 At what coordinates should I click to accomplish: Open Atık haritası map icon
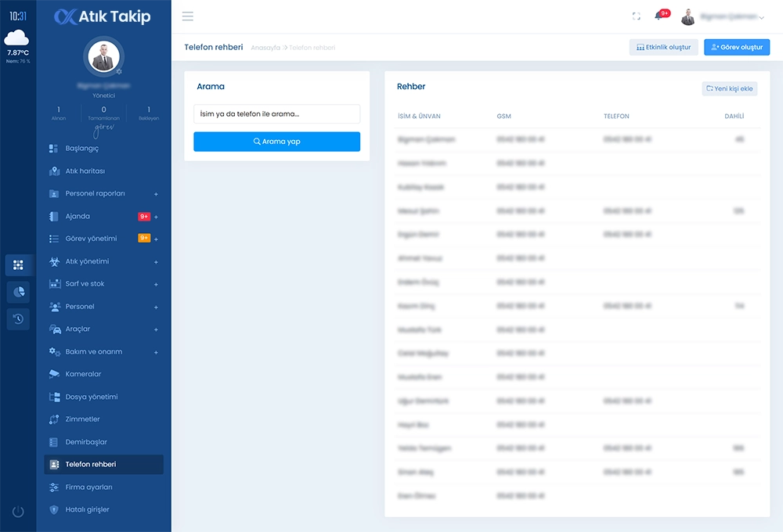(54, 171)
